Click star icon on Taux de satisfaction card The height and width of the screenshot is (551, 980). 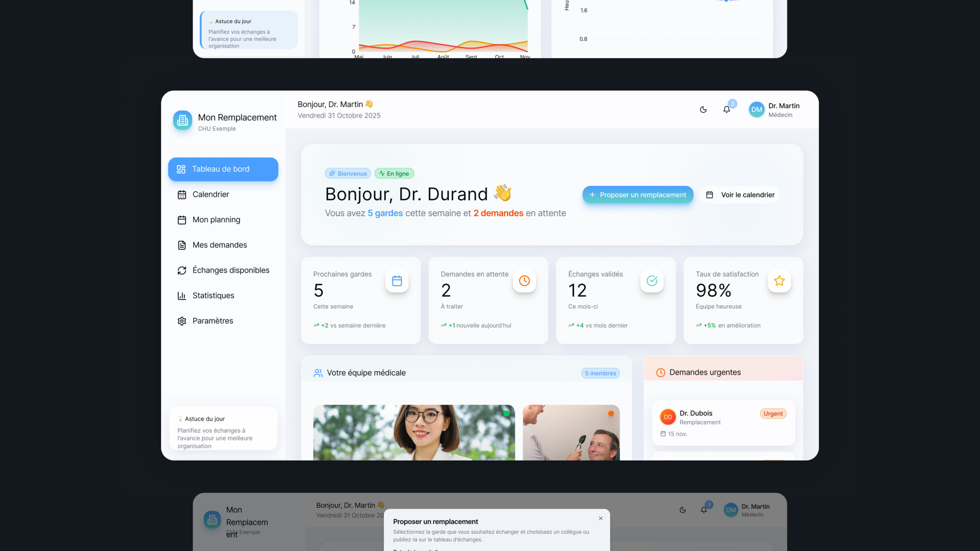(x=779, y=281)
